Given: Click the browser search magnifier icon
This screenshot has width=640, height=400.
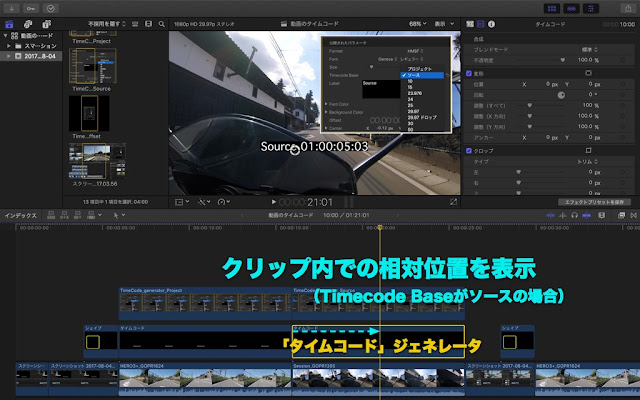Looking at the screenshot, I should pyautogui.click(x=162, y=24).
